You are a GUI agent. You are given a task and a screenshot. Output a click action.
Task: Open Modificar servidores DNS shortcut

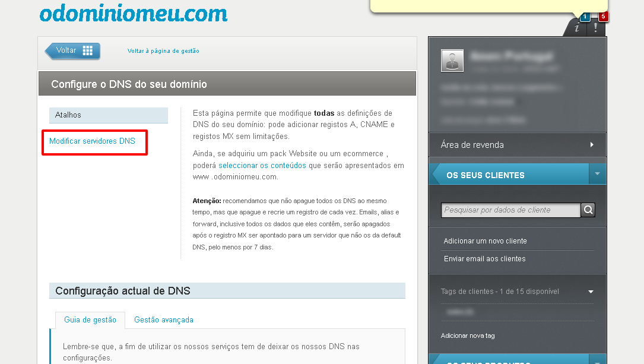[x=92, y=141]
